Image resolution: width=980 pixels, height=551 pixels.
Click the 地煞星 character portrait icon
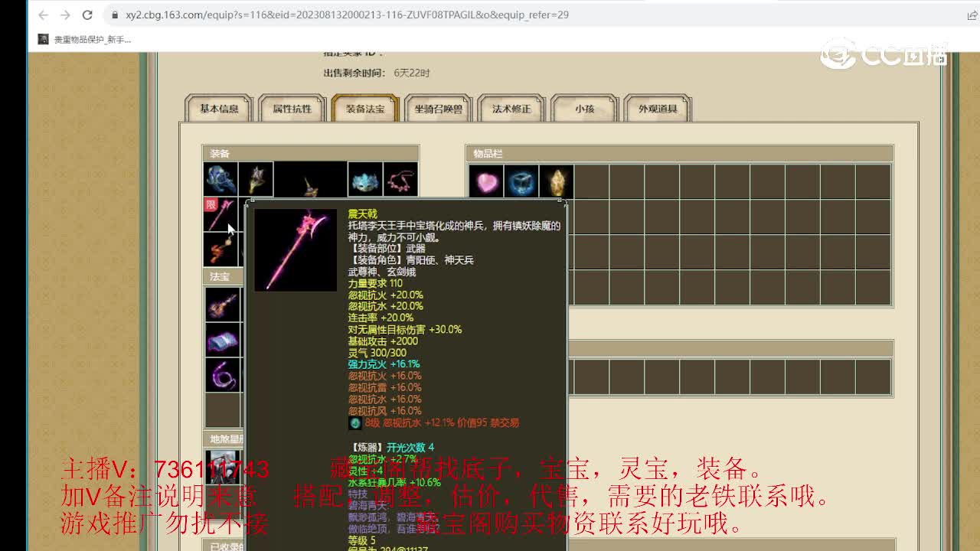223,468
